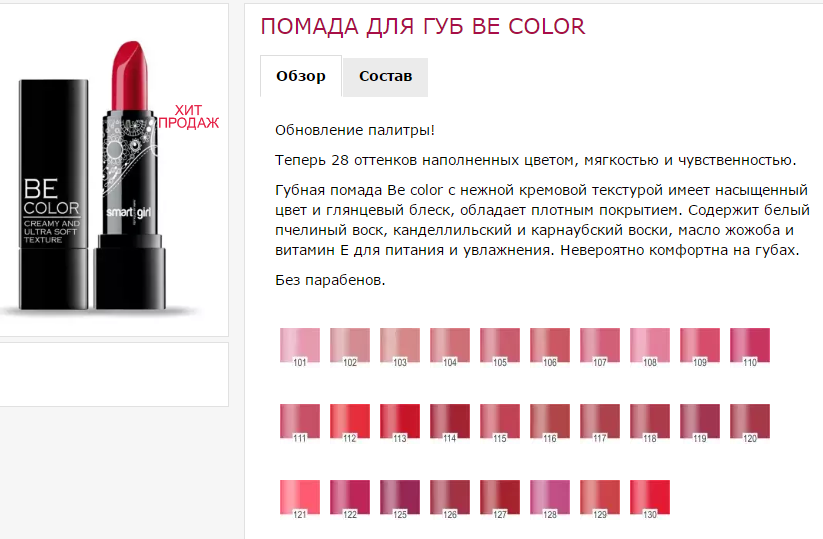Pick shade 127 dark red swatch
This screenshot has width=823, height=539.
point(500,499)
